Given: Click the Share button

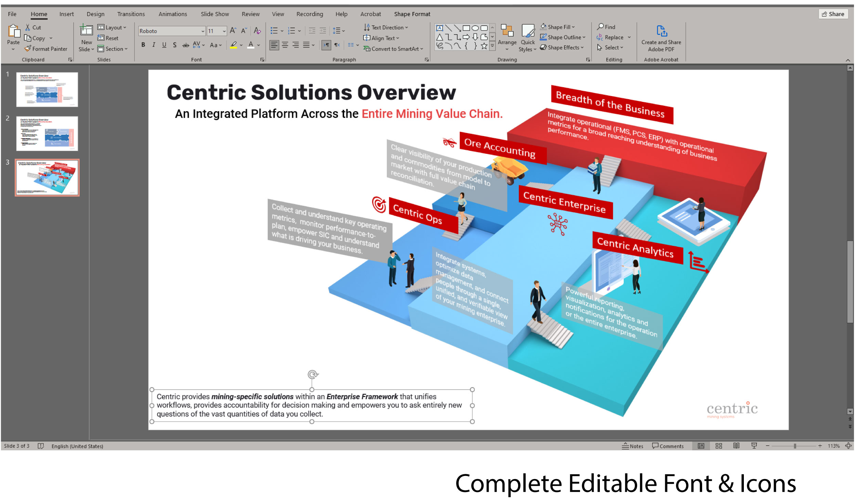Looking at the screenshot, I should (833, 14).
